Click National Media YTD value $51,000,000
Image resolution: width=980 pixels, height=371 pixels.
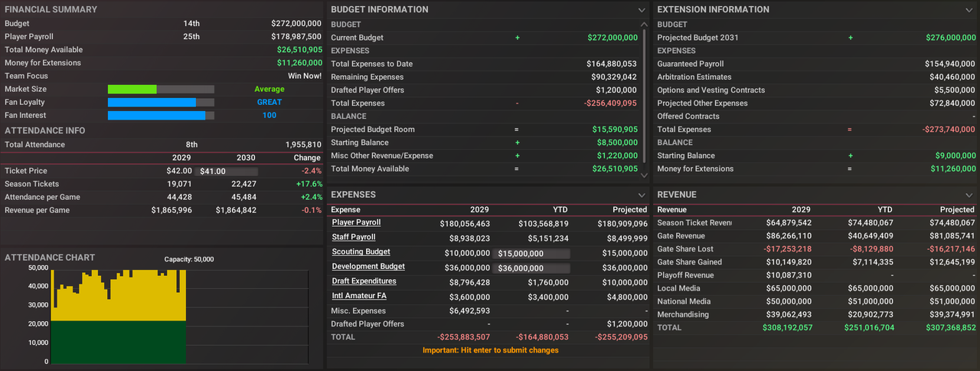tap(868, 301)
